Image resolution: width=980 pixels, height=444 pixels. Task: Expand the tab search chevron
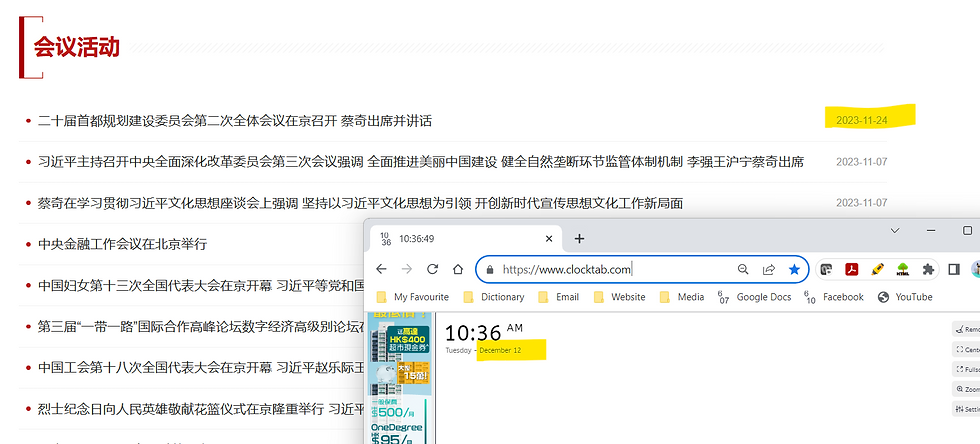point(895,230)
